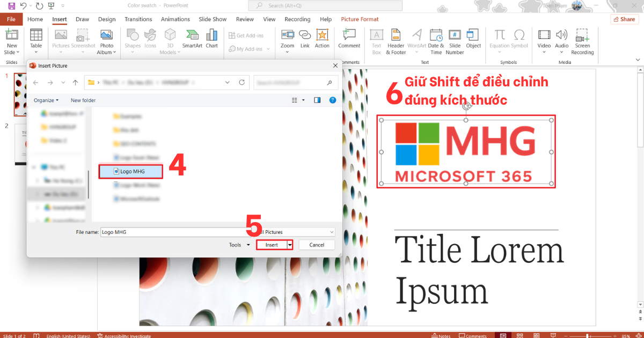Image resolution: width=644 pixels, height=338 pixels.
Task: Insert a Chart
Action: point(212,39)
